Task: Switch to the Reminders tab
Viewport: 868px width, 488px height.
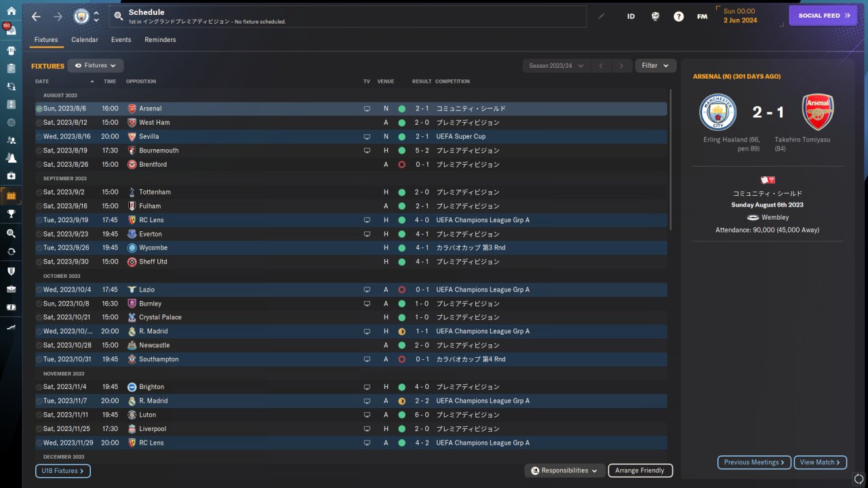Action: click(160, 40)
